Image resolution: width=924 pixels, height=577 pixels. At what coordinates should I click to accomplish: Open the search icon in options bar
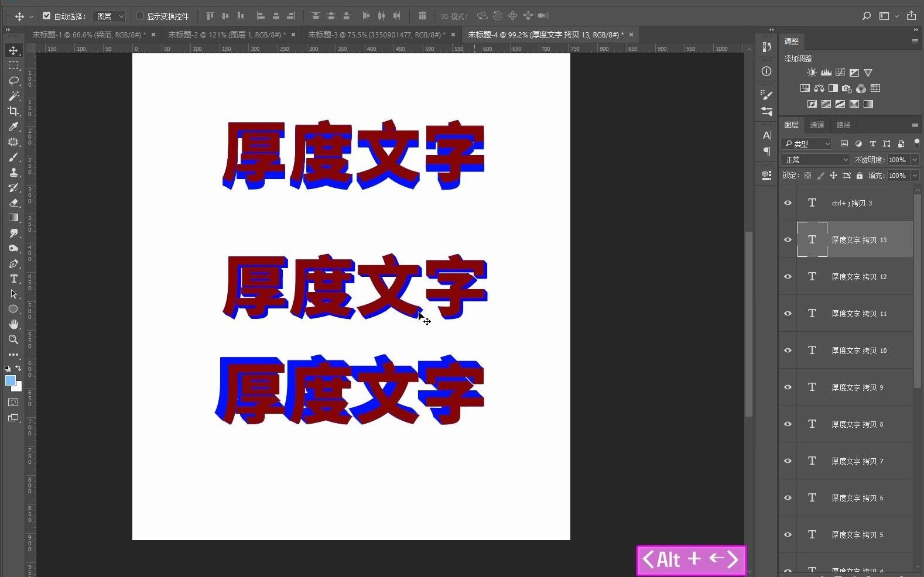(x=867, y=16)
